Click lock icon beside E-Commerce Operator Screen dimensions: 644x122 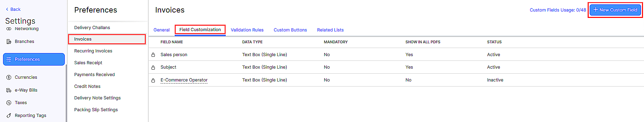click(153, 80)
